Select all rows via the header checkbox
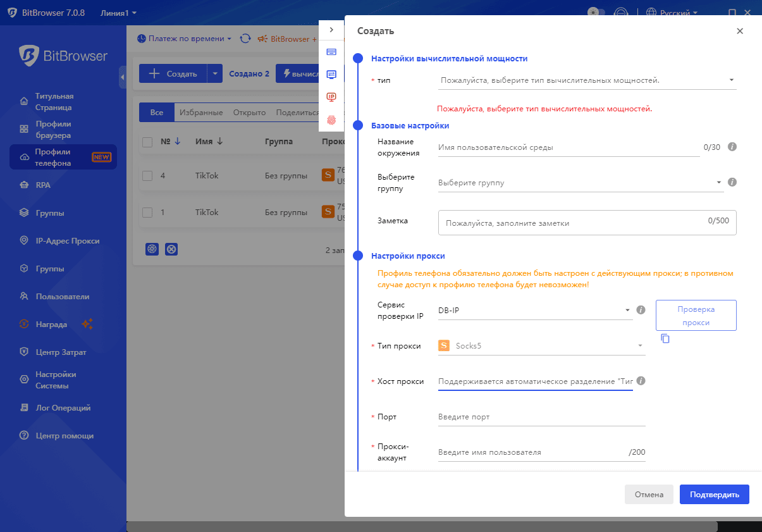762x532 pixels. coord(147,142)
